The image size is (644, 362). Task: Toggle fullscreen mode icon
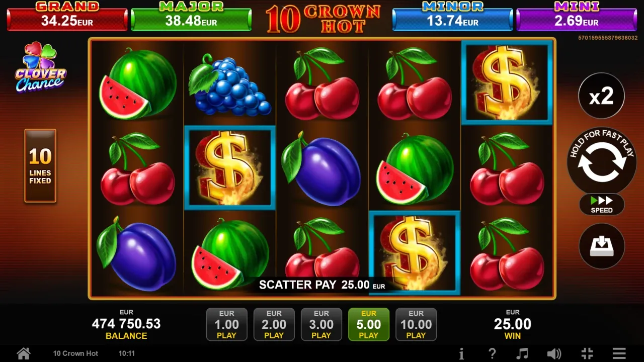(x=587, y=353)
